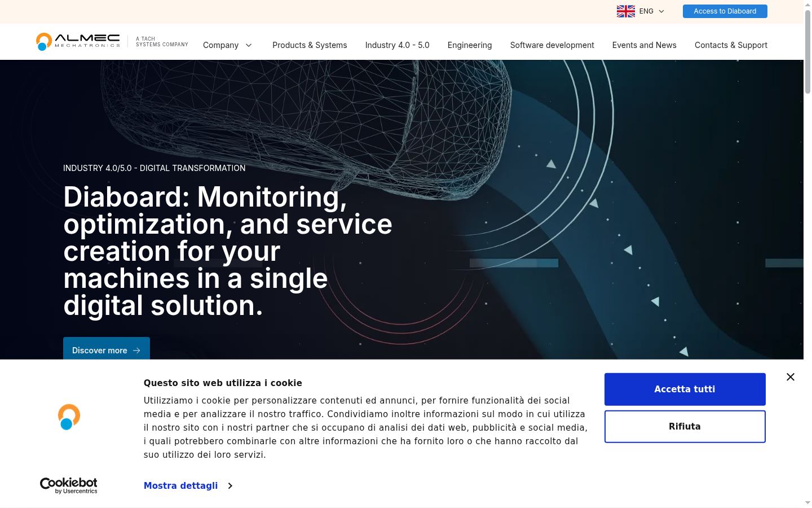Click the page vertical scrollbar thumb

pos(807,52)
